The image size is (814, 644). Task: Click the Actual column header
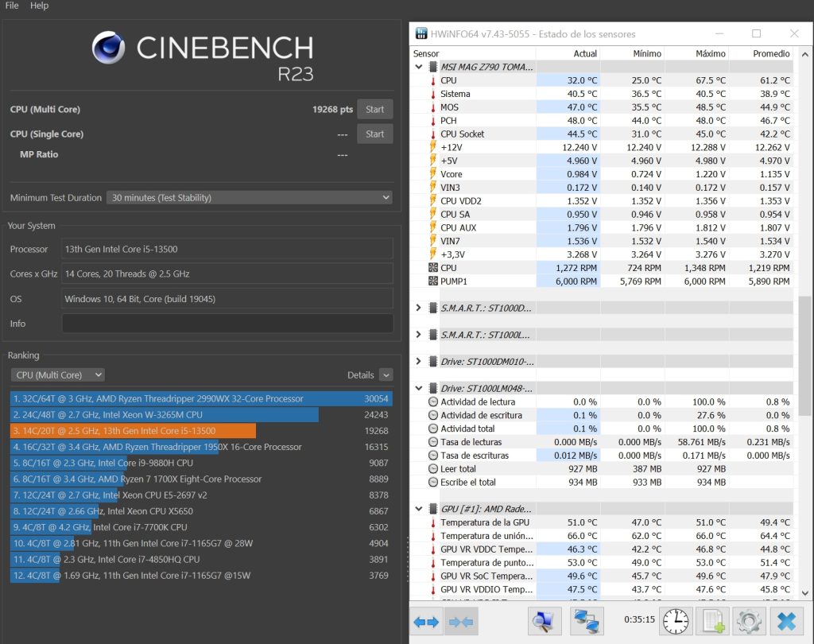coord(568,53)
